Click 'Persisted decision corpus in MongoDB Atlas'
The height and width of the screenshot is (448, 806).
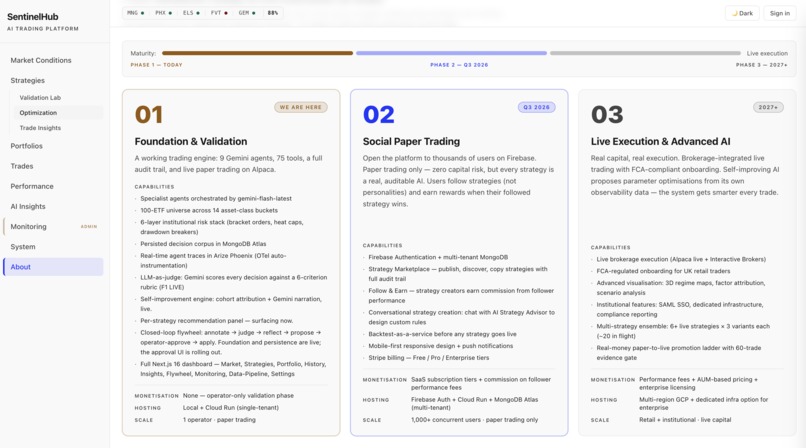coord(203,244)
